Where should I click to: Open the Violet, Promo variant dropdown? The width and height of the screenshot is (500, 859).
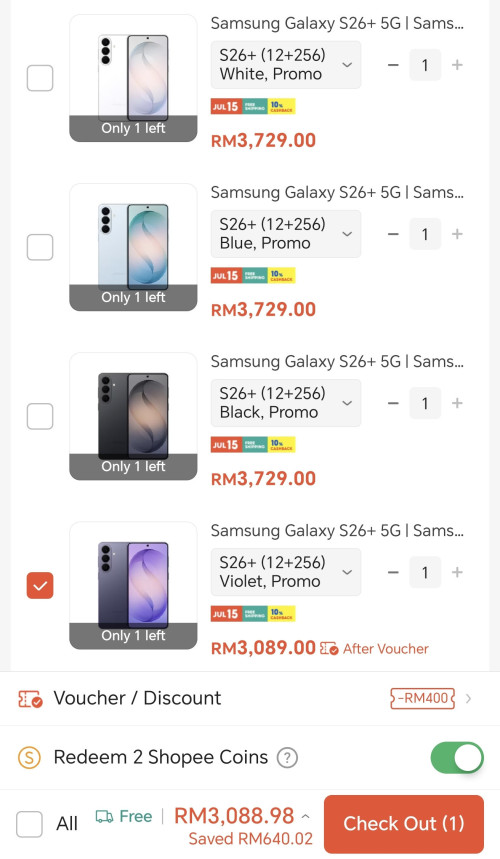pos(286,572)
